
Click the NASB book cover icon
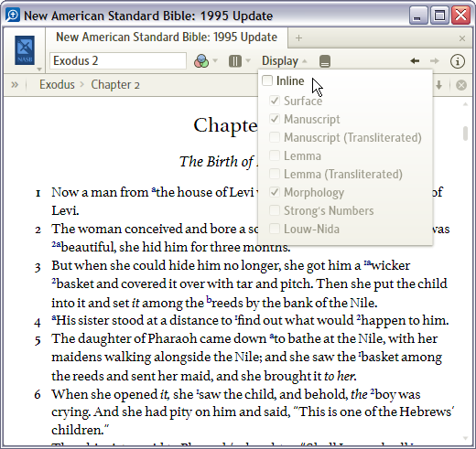click(25, 50)
